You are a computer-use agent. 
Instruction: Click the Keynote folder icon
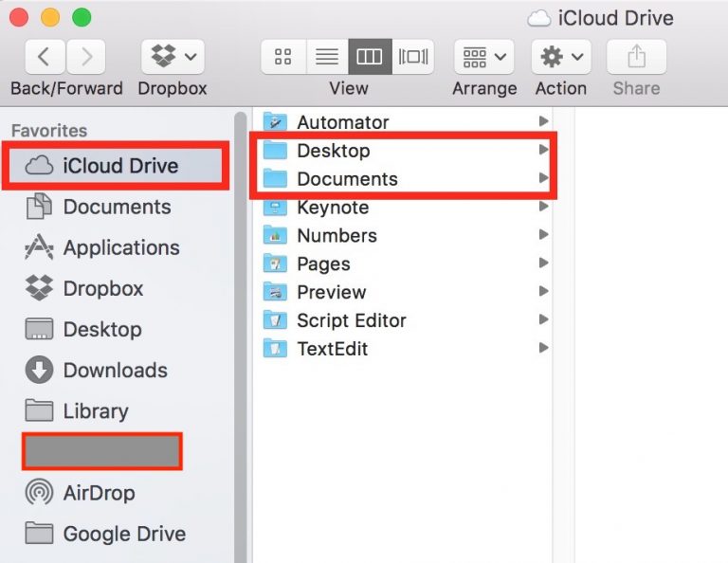pos(275,207)
